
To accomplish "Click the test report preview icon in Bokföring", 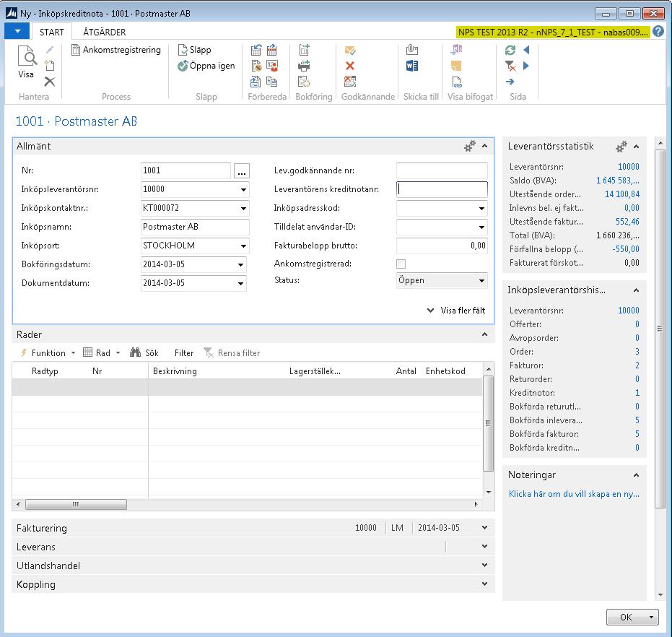I will (x=305, y=82).
